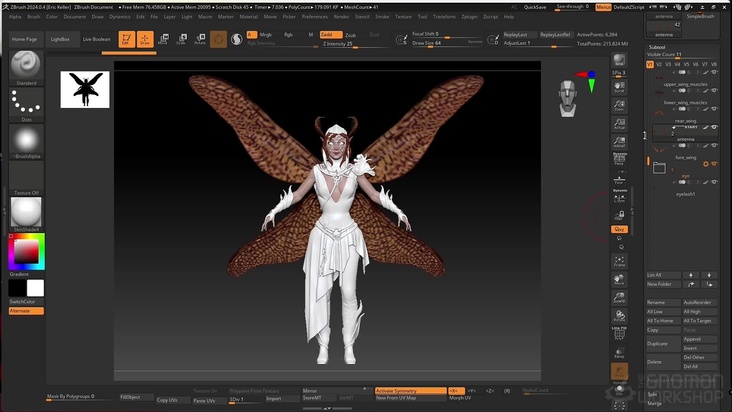Viewport: 732px width, 412px height.
Task: Click the Lock Camera icon
Action: click(x=619, y=215)
